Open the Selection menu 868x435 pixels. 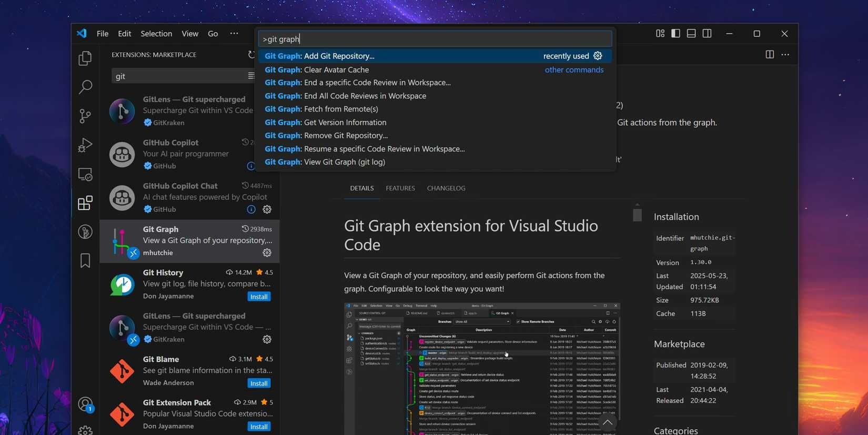coord(156,34)
